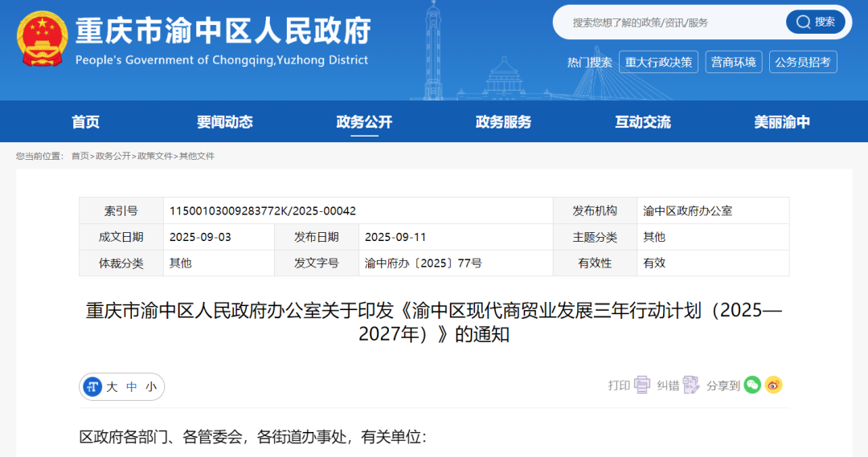Open the 首页 navigation tab
The height and width of the screenshot is (457, 868).
pyautogui.click(x=85, y=122)
